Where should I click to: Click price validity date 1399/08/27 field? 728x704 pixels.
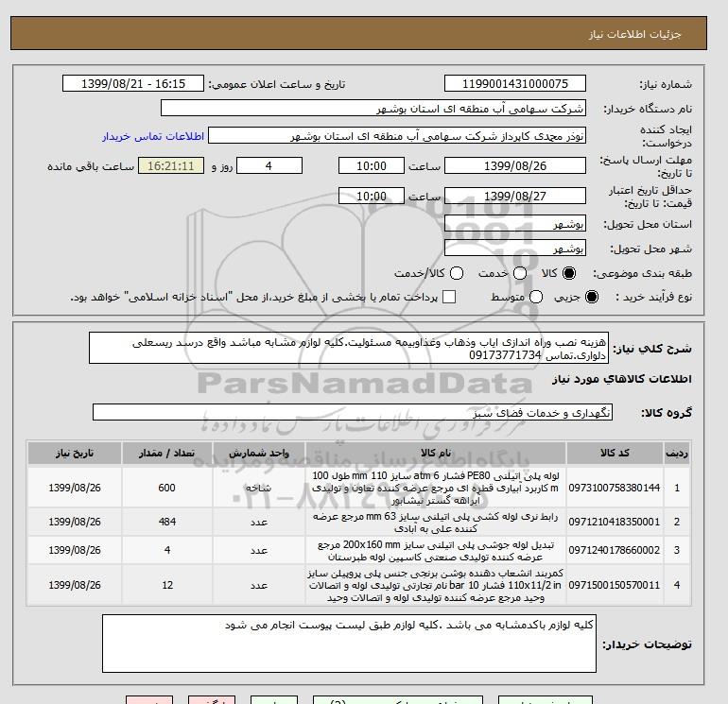(x=515, y=196)
